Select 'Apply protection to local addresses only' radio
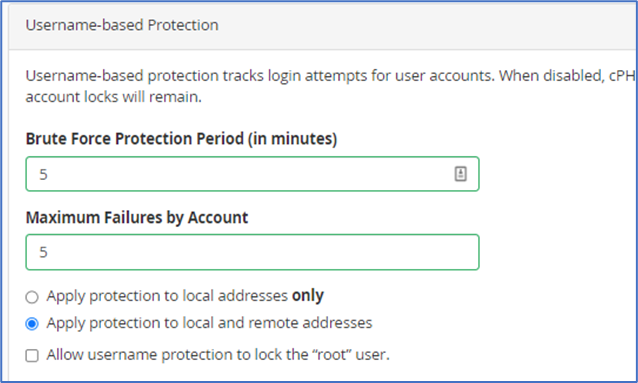 coord(32,297)
